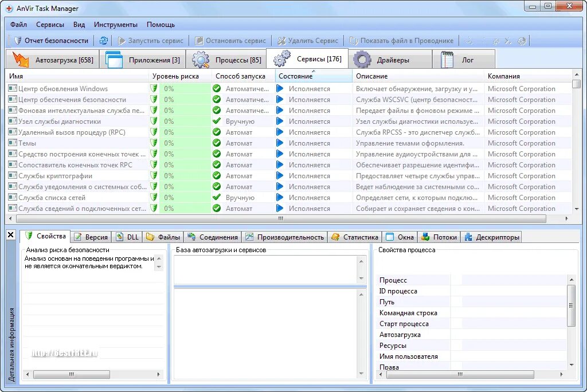The width and height of the screenshot is (587, 392).
Task: Open the Файлы detail tab
Action: [x=163, y=237]
